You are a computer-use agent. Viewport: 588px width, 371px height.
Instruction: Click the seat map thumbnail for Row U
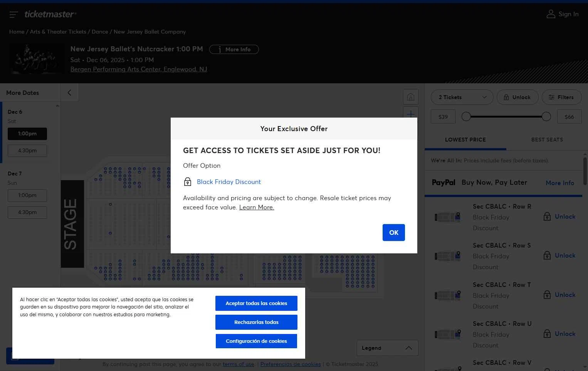pos(448,334)
